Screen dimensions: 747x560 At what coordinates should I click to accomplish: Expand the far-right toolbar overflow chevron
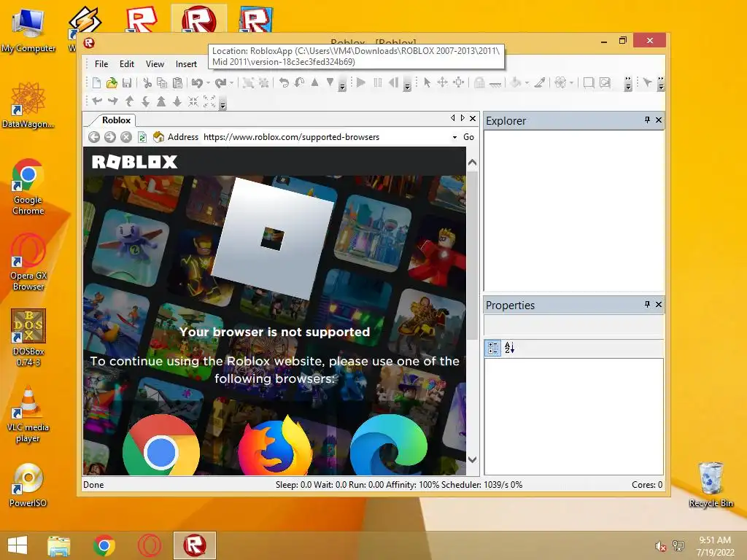click(661, 84)
